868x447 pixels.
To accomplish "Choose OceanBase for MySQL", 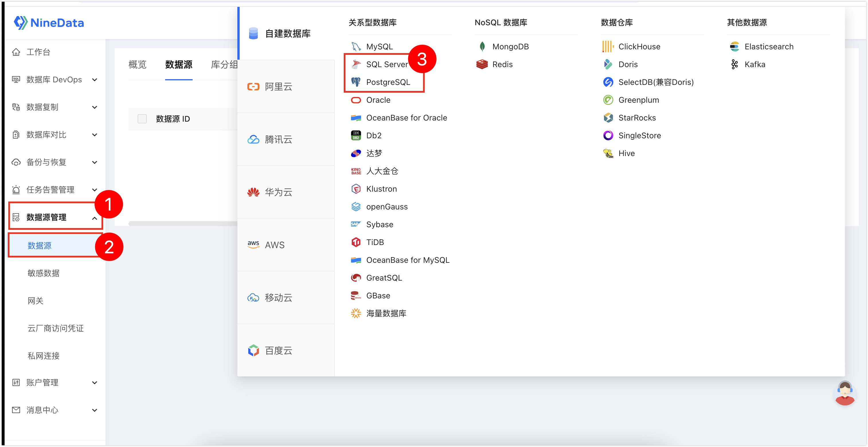I will [x=400, y=260].
